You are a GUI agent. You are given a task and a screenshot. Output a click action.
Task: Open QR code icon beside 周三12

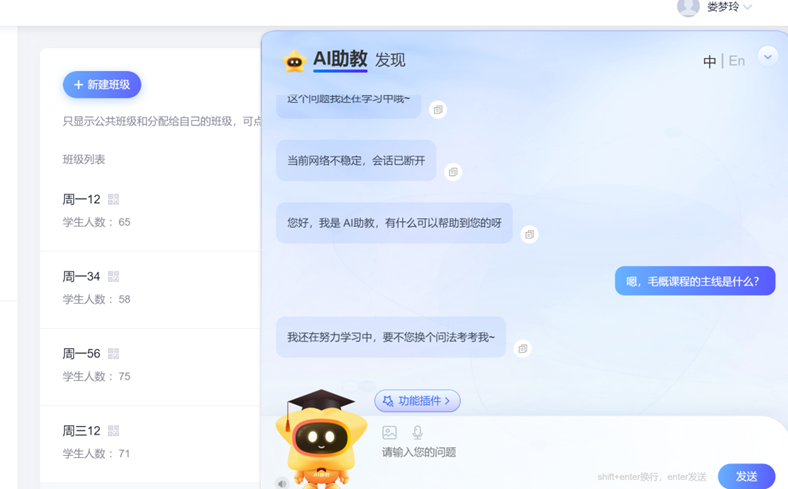(113, 431)
